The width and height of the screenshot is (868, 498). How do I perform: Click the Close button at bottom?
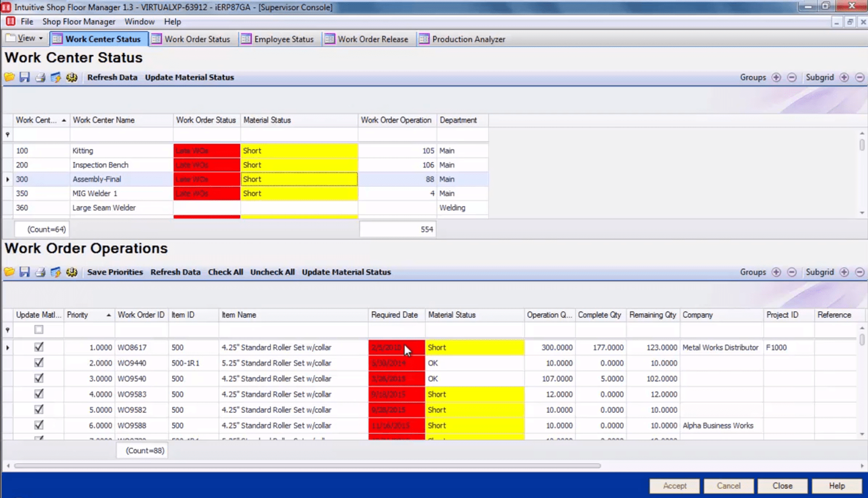tap(783, 485)
